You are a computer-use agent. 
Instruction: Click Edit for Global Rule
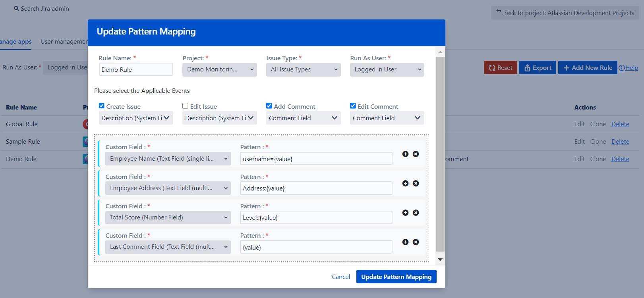click(579, 124)
